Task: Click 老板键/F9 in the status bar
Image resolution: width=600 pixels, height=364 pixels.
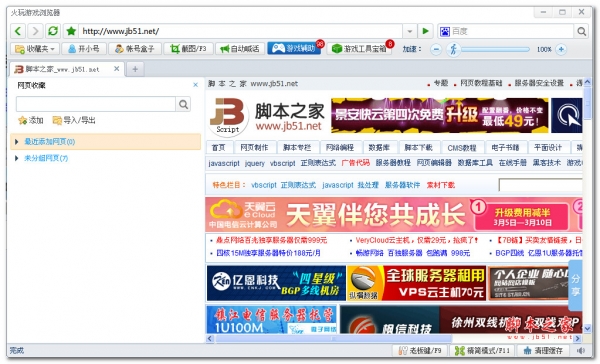Action: click(x=420, y=350)
